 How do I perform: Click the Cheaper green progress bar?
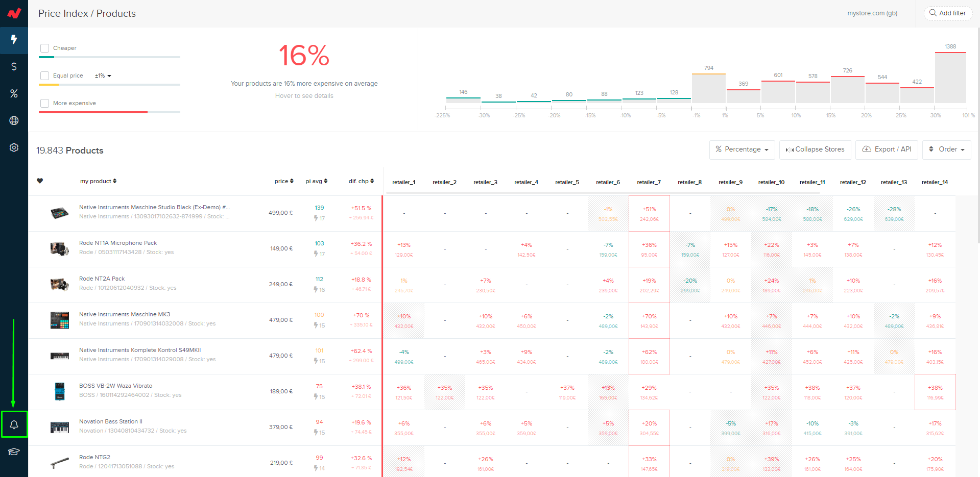coord(46,57)
